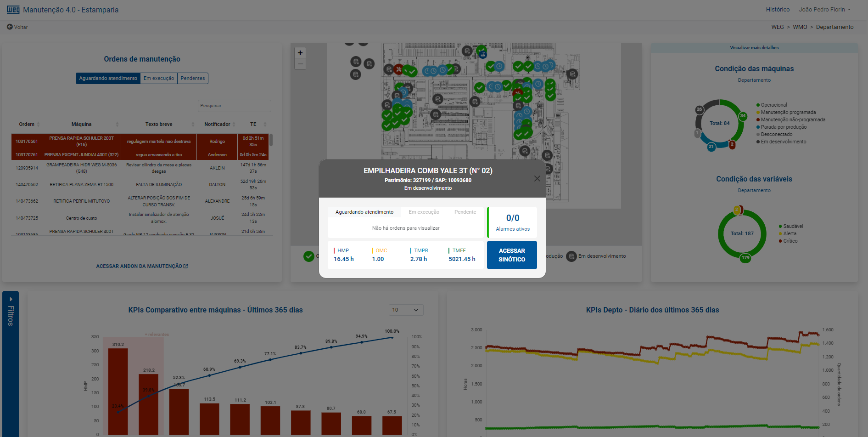Open the Visualizar mais detalhes link
Image resolution: width=868 pixels, height=437 pixels.
pyautogui.click(x=754, y=47)
